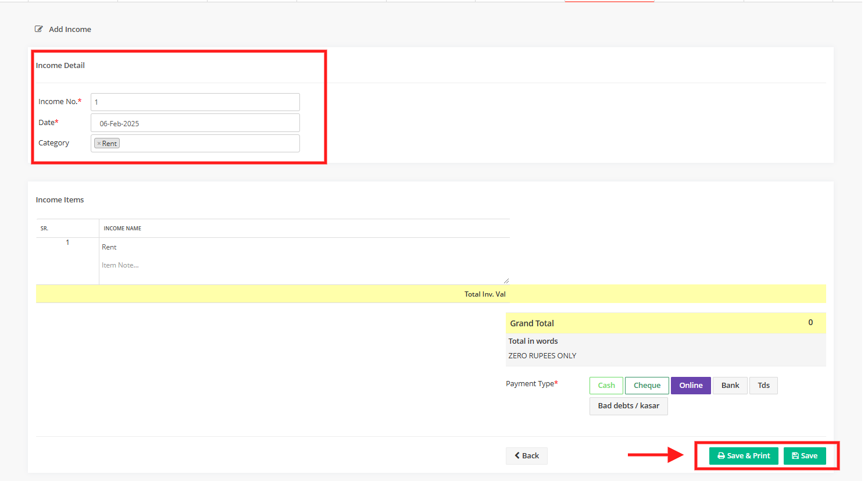Go back using the Back button
Screen dimensions: 868x481
point(526,456)
